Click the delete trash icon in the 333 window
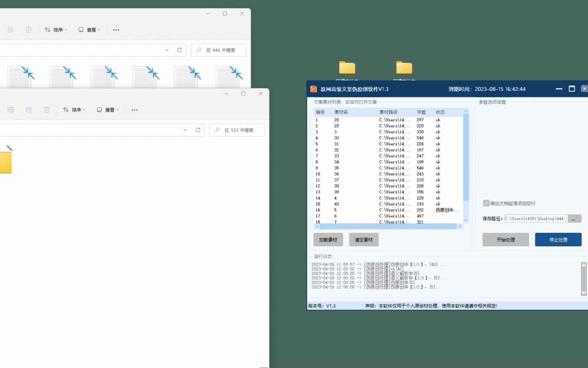 (47, 110)
